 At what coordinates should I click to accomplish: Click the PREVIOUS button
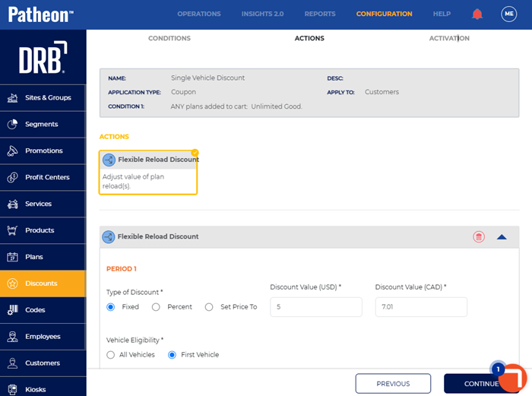(x=393, y=384)
